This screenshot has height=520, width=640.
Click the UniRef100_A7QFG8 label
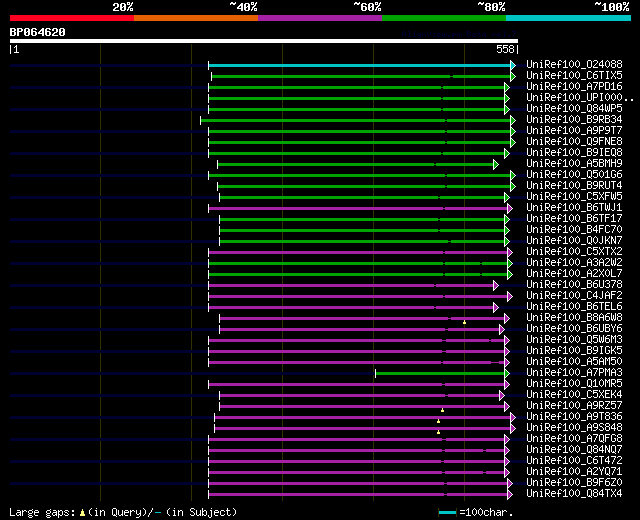pyautogui.click(x=574, y=439)
